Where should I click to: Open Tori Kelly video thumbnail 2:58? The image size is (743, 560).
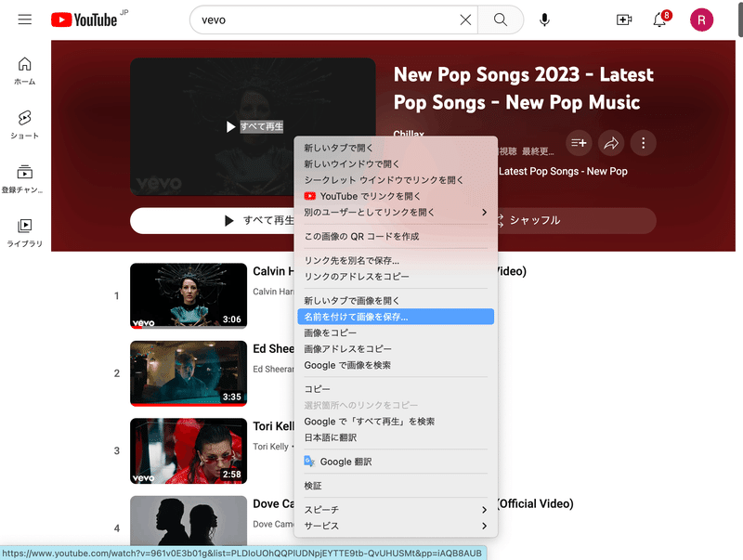pos(189,450)
